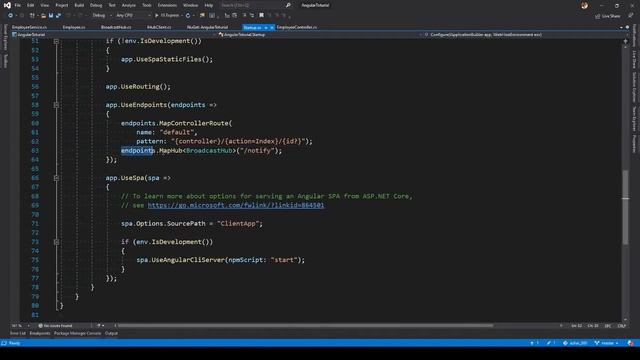Open the Debug menu
The width and height of the screenshot is (640, 360).
tap(96, 5)
